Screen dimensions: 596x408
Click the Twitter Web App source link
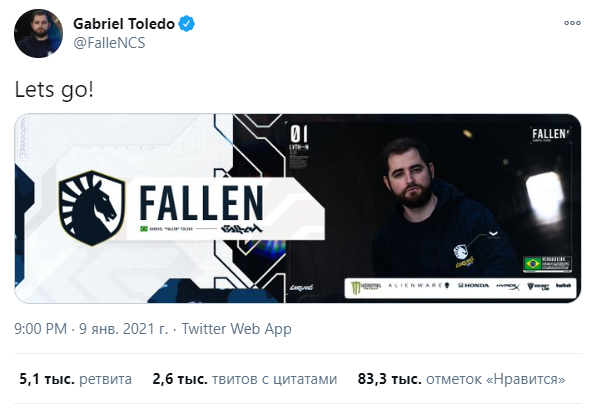coord(236,329)
